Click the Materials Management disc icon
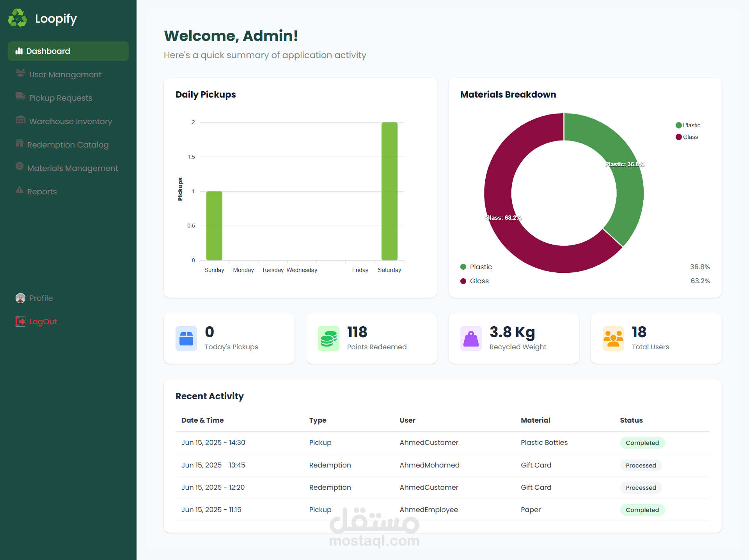The height and width of the screenshot is (560, 749). coord(20,166)
